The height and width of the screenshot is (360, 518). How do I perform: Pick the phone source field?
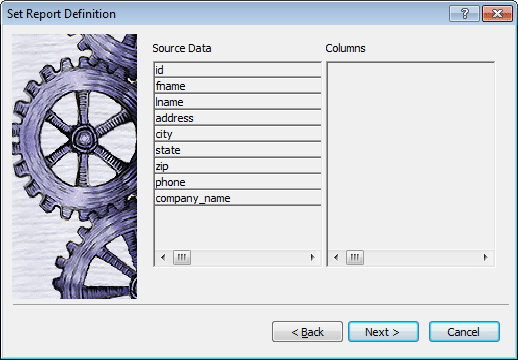click(x=238, y=182)
